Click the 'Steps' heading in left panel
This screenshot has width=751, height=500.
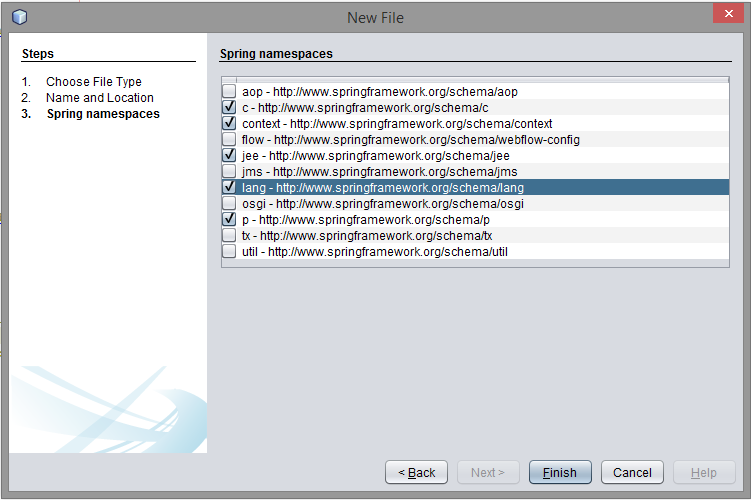coord(38,54)
